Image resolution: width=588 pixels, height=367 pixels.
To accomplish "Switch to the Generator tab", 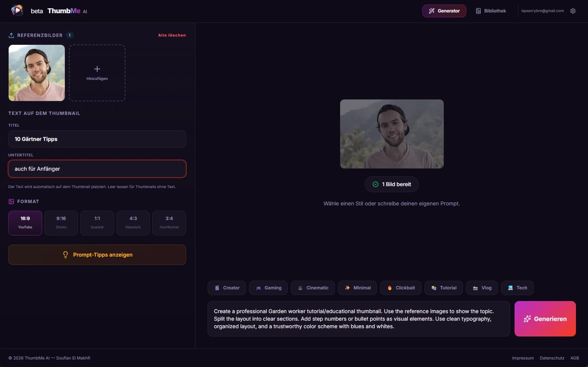I will pos(444,11).
